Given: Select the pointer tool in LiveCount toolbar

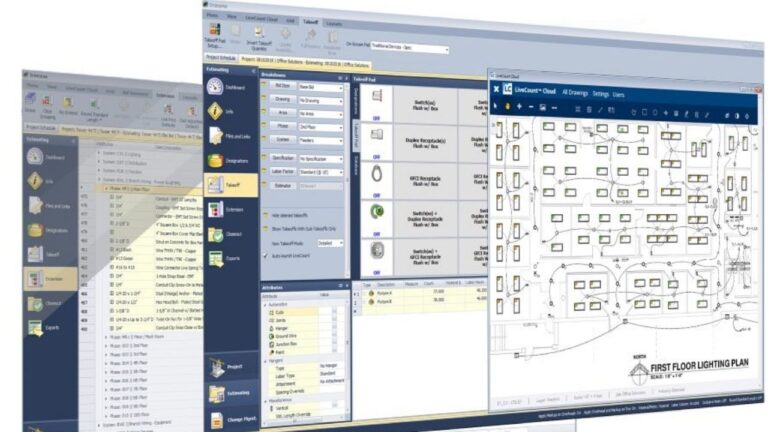Looking at the screenshot, I should [x=496, y=105].
